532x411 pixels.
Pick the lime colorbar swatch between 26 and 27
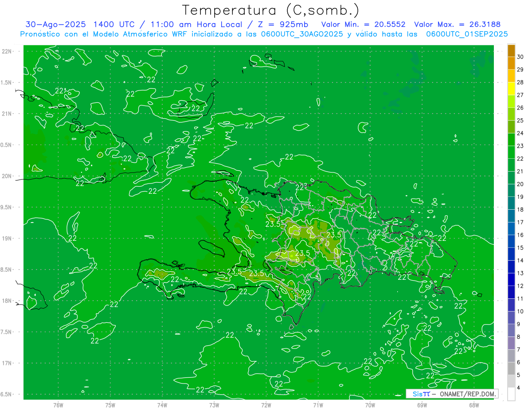(x=511, y=102)
